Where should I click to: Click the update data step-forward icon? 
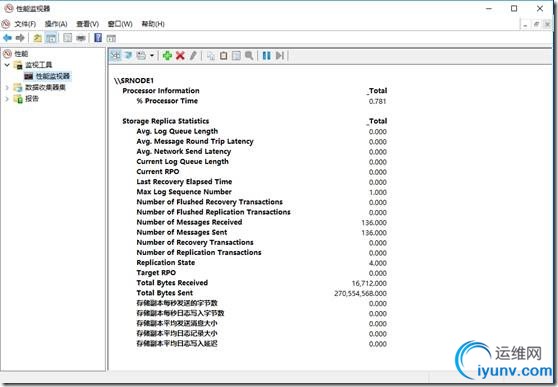pos(280,56)
